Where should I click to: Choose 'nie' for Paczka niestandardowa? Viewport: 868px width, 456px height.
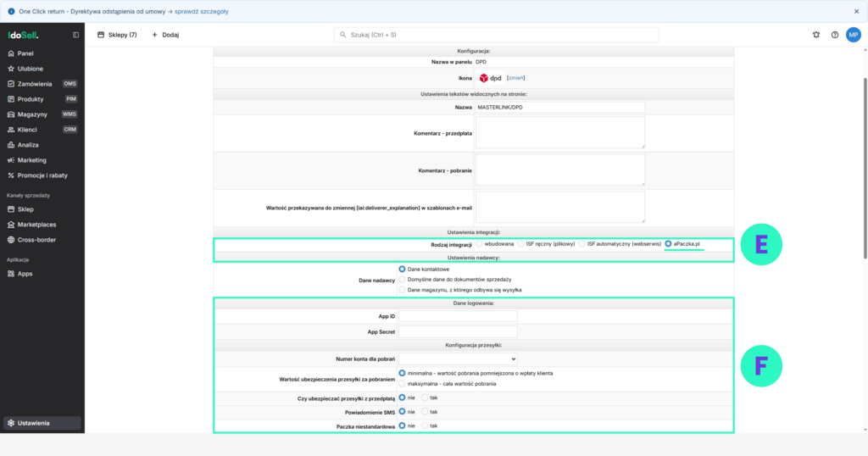coord(402,425)
